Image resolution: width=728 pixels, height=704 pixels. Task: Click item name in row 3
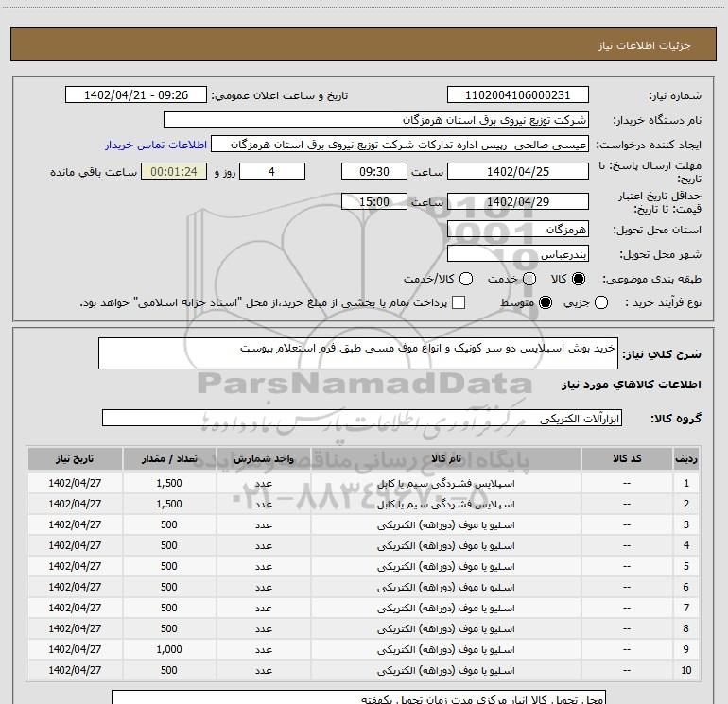(x=445, y=524)
